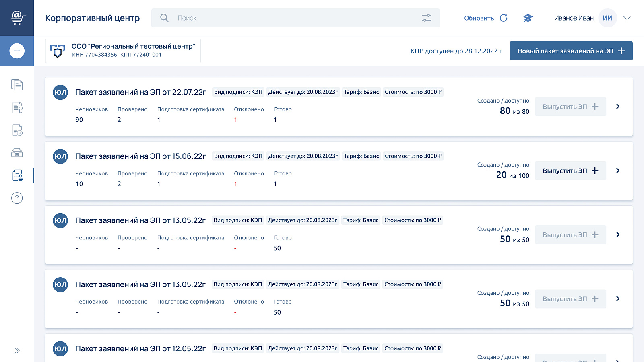Open the documents icon in sidebar
The image size is (644, 362).
[x=17, y=85]
